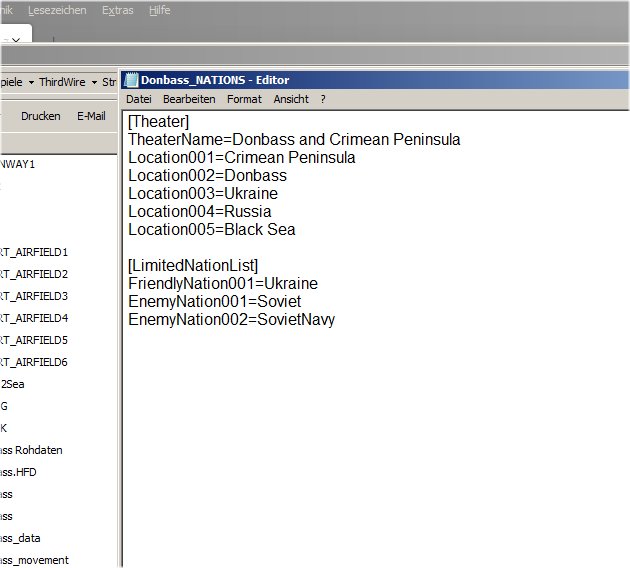The width and height of the screenshot is (630, 568).
Task: Open the ? help menu
Action: click(x=323, y=99)
